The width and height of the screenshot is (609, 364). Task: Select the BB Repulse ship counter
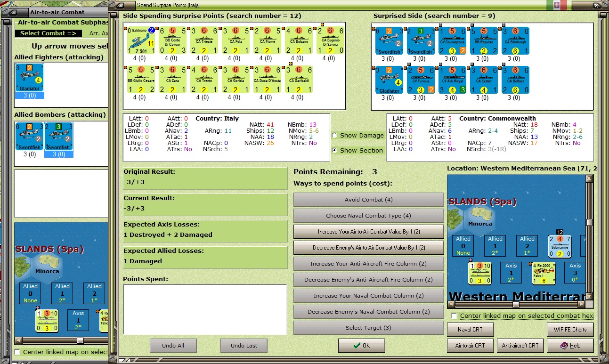click(484, 40)
